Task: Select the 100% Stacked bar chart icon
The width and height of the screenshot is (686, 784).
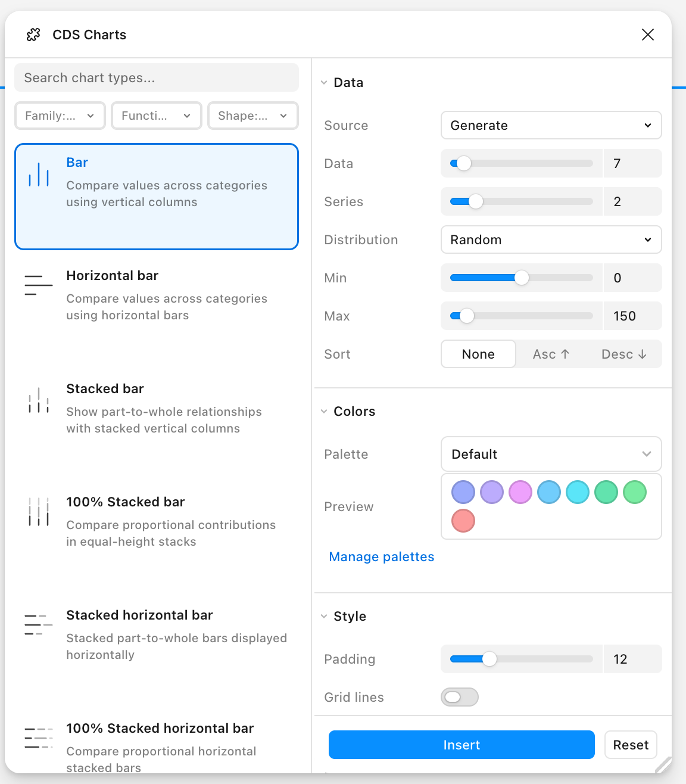Action: click(39, 512)
